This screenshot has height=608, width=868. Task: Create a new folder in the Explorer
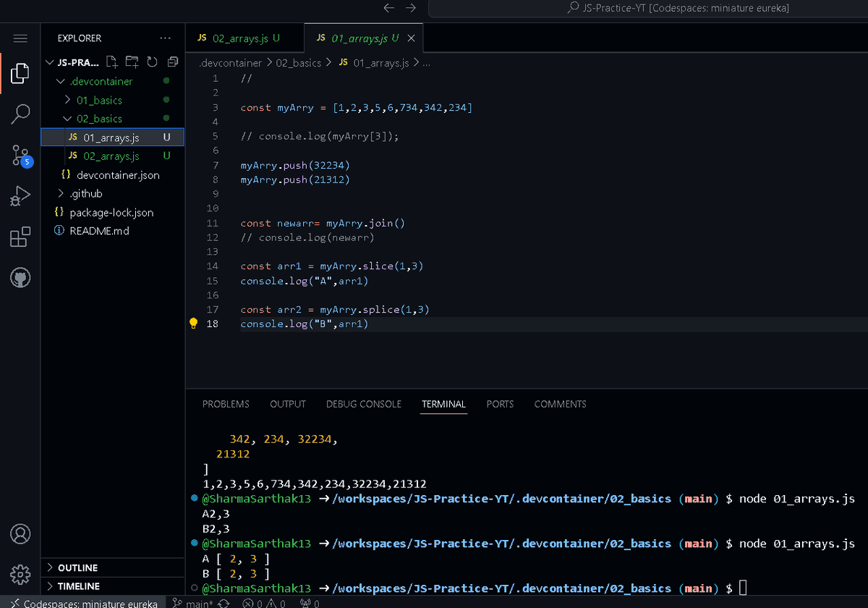[x=132, y=62]
